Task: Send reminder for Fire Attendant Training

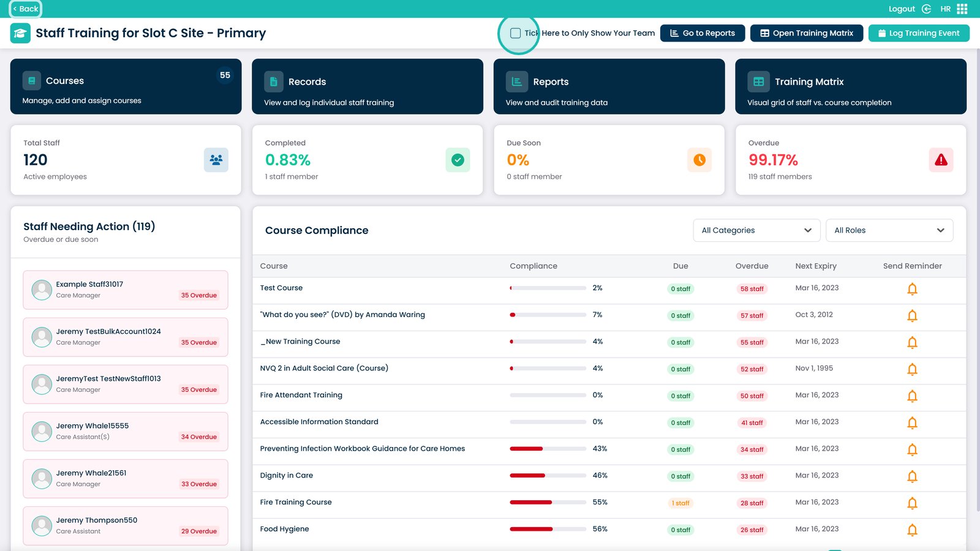Action: tap(912, 396)
